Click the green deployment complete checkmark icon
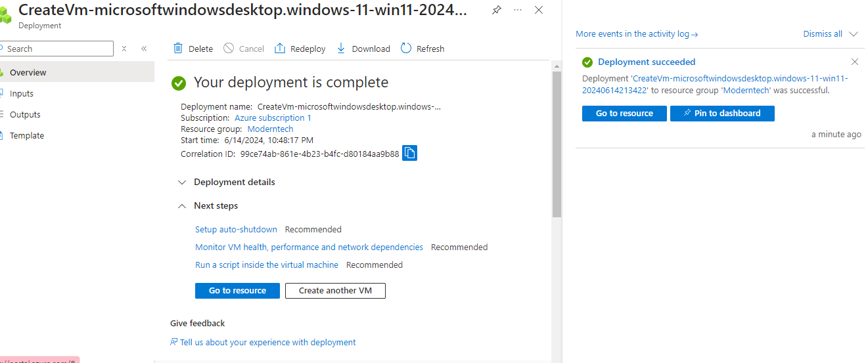The image size is (868, 363). [178, 83]
